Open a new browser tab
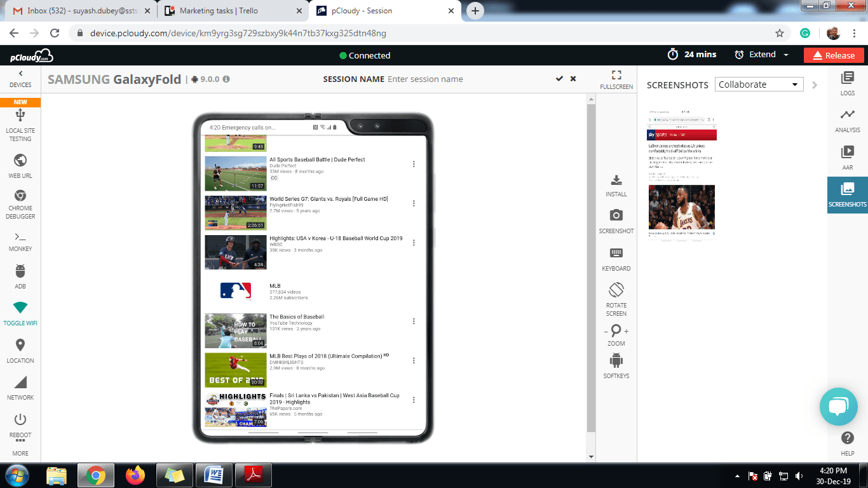The width and height of the screenshot is (868, 488). click(475, 11)
